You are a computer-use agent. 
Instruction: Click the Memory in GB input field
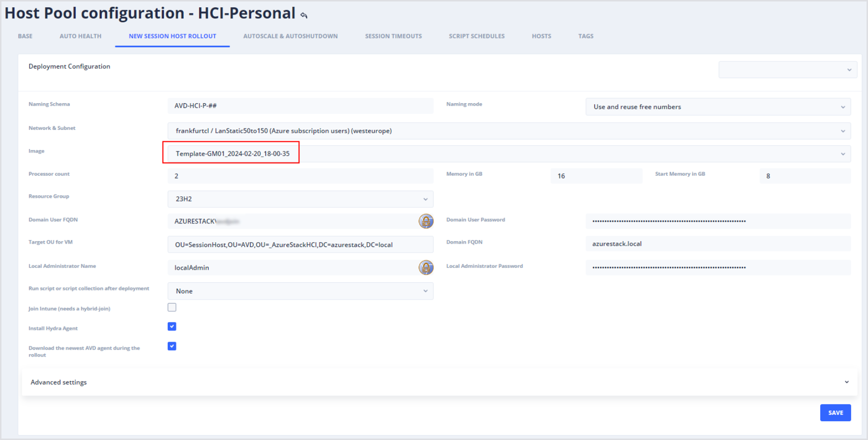596,176
